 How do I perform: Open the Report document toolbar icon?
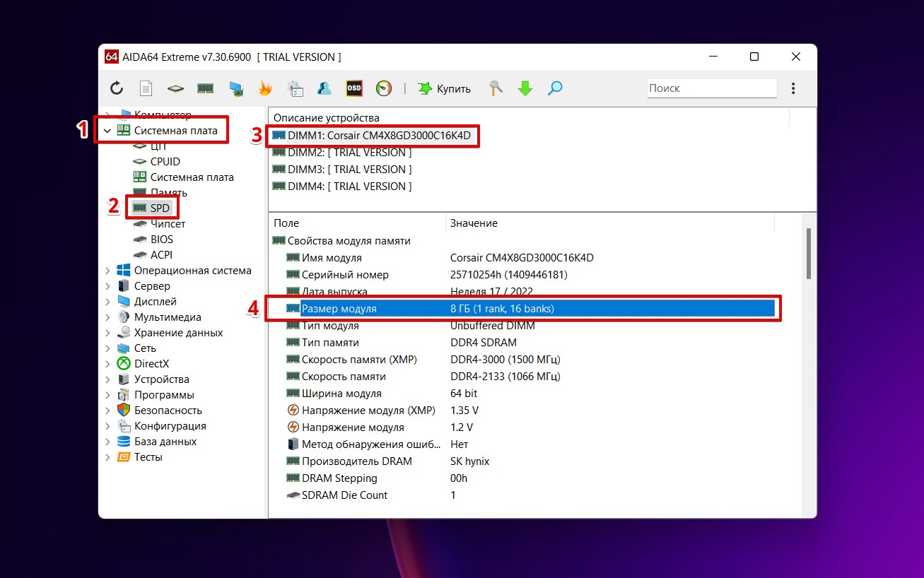146,88
